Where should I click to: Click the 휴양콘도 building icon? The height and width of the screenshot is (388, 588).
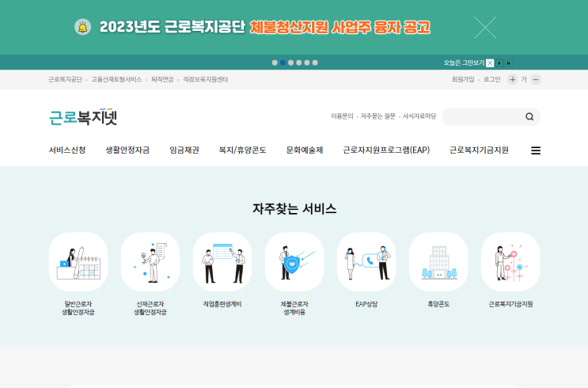[x=438, y=261]
